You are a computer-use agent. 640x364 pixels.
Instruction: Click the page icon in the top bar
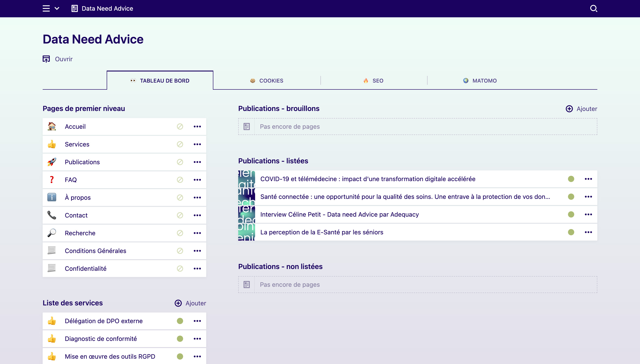[75, 8]
